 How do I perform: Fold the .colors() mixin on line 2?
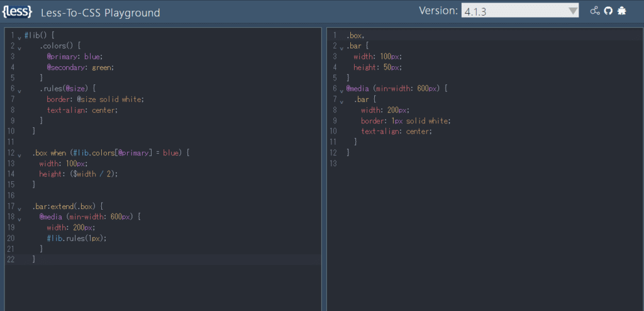click(19, 47)
